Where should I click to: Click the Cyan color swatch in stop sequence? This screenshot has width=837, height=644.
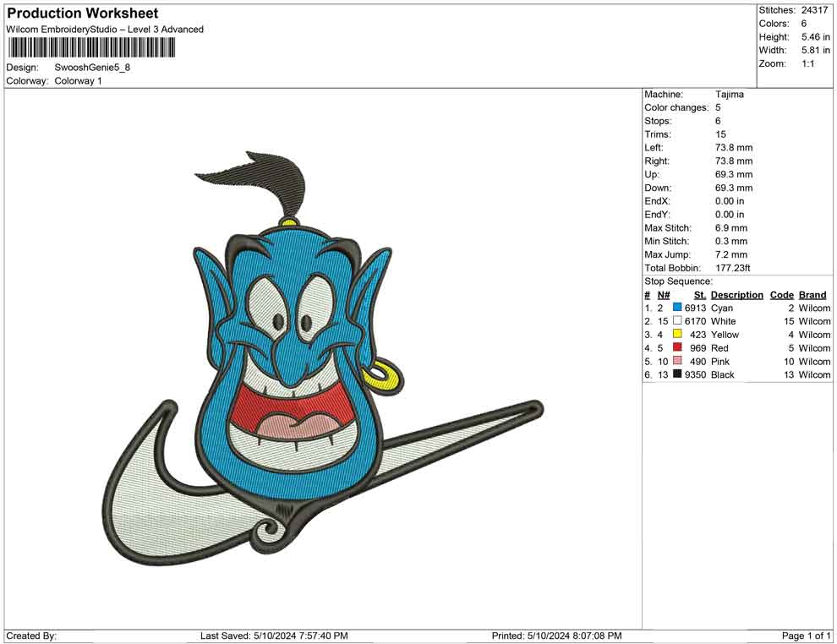tap(677, 308)
